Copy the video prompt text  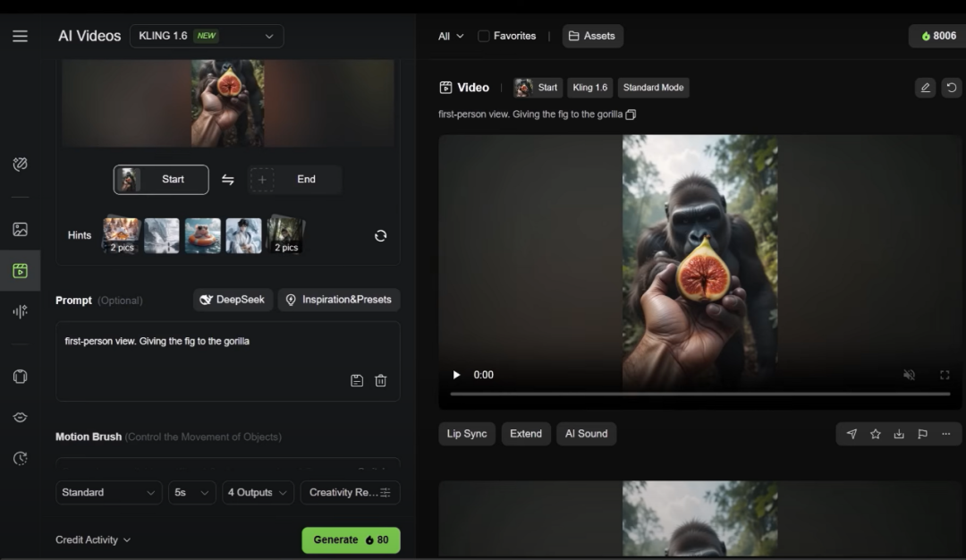point(631,115)
